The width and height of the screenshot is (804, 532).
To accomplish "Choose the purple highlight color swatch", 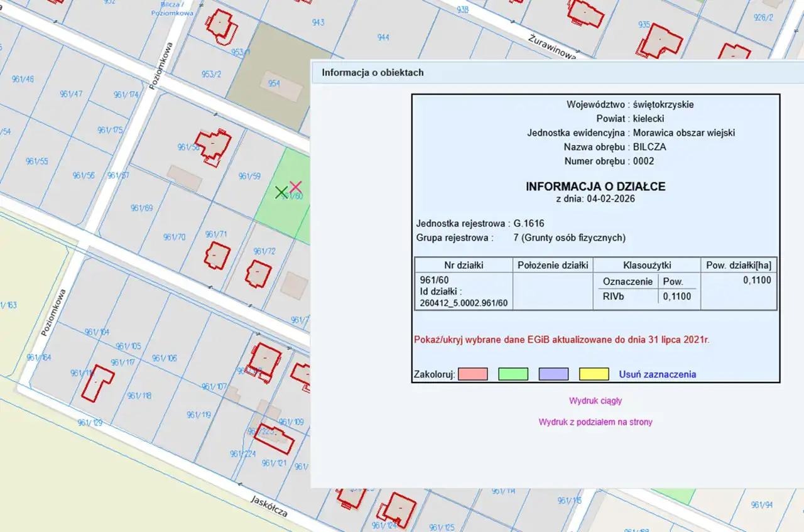I will point(553,374).
